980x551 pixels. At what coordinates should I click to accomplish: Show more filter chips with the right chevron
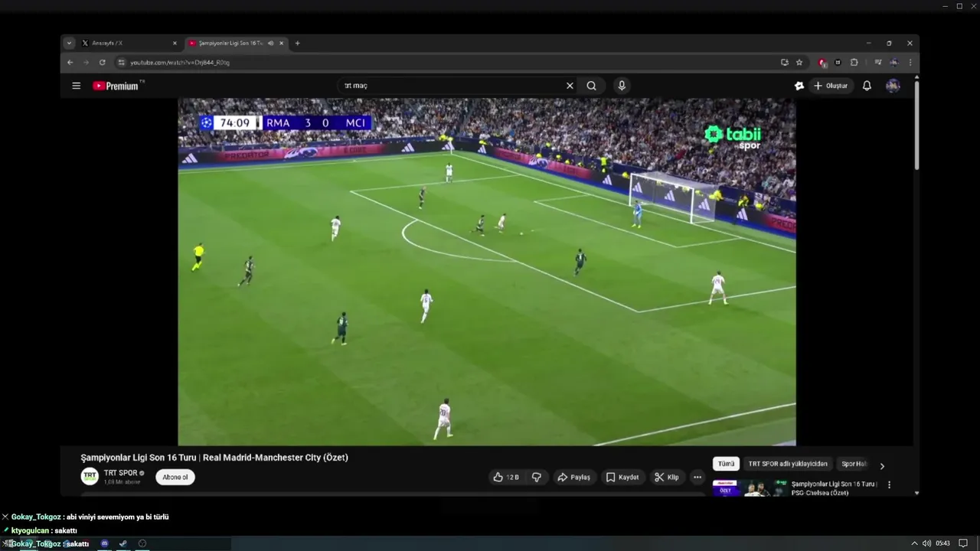click(x=881, y=465)
